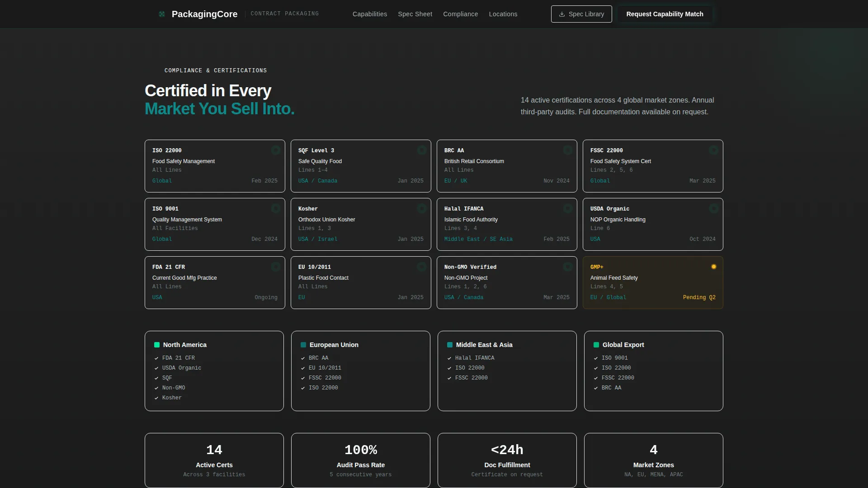Click the '14 Active Certs' stat
The height and width of the screenshot is (488, 868).
(x=214, y=460)
